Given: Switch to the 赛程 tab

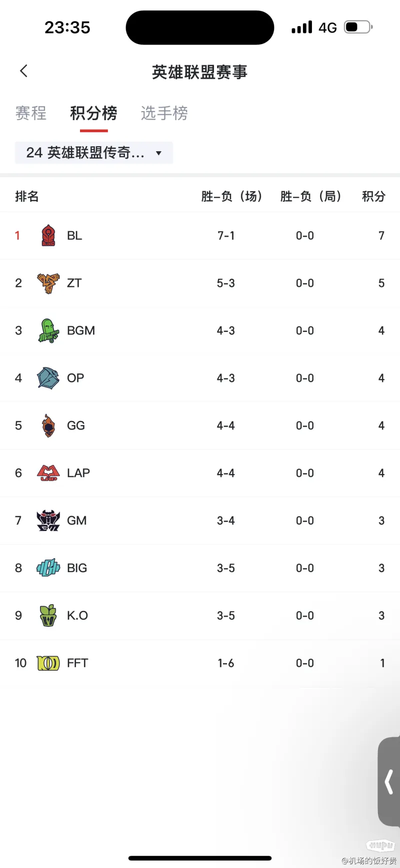Looking at the screenshot, I should tap(31, 113).
